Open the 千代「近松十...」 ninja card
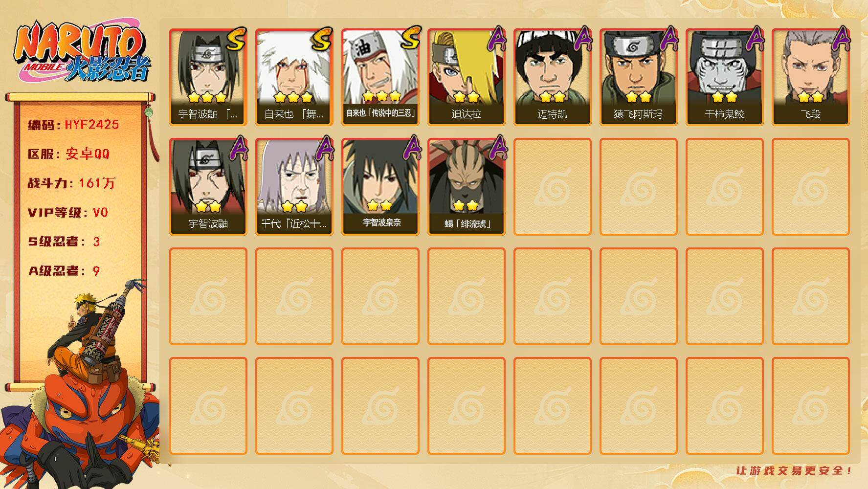868x489 pixels. click(294, 187)
